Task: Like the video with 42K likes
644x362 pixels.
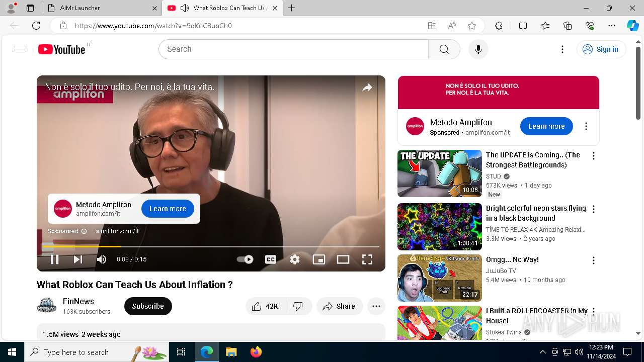Action: (266, 306)
